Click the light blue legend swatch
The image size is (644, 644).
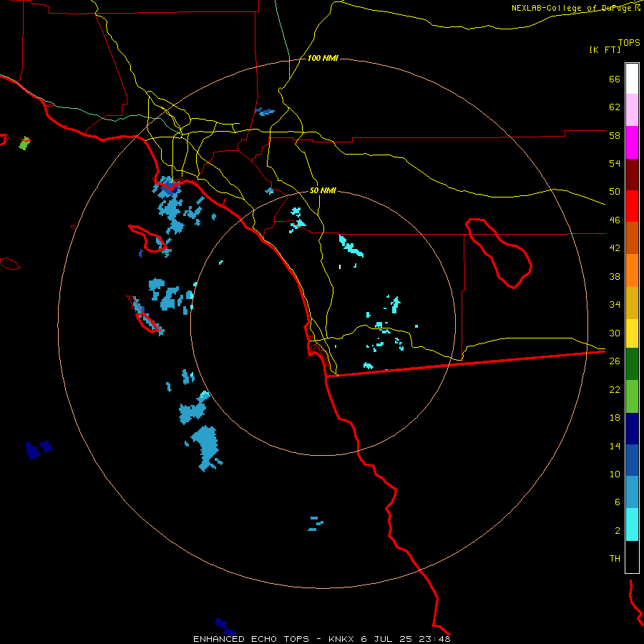coord(632,492)
